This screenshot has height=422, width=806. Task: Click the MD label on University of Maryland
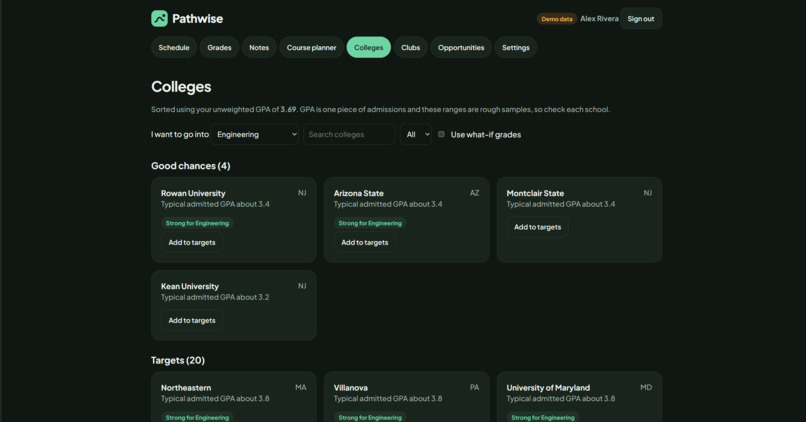646,387
